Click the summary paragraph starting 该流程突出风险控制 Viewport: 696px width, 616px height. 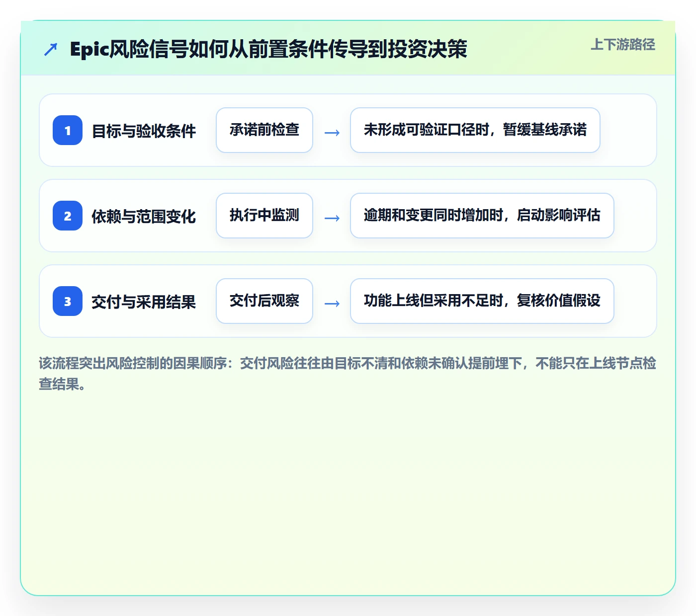[348, 374]
